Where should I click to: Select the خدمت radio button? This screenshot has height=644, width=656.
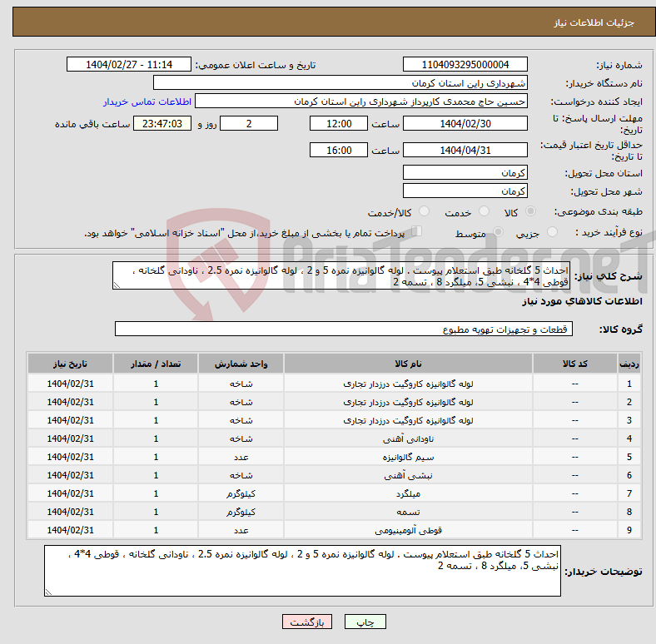click(x=484, y=211)
